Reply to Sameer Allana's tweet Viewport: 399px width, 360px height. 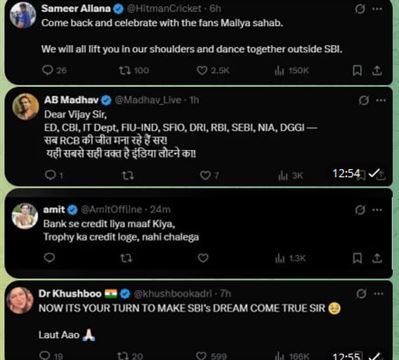pos(48,70)
